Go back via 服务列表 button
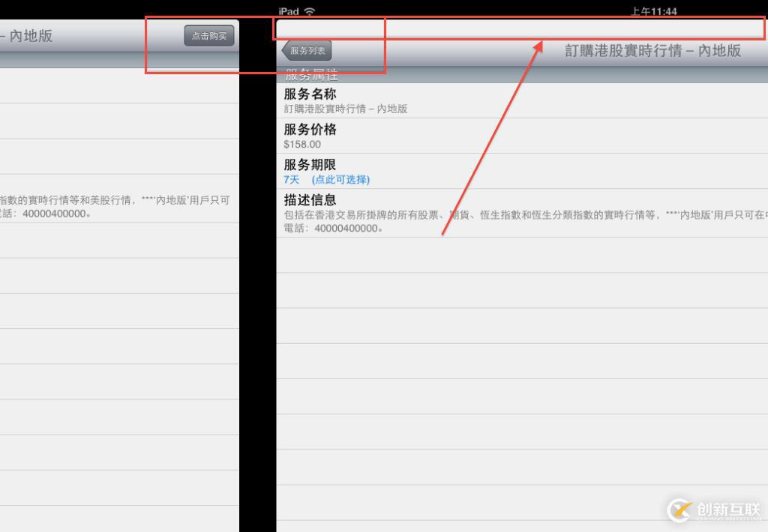The image size is (768, 532). pyautogui.click(x=307, y=50)
